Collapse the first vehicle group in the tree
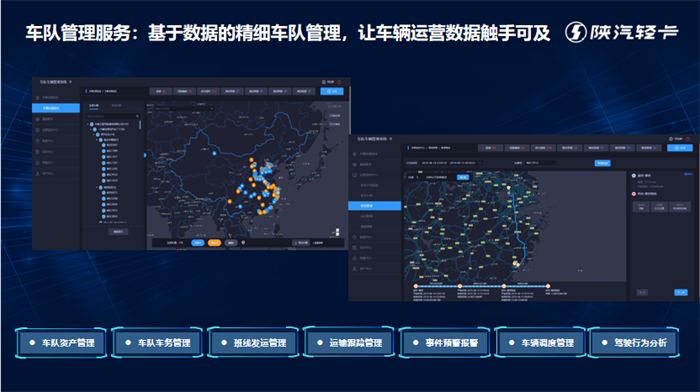 pyautogui.click(x=97, y=140)
